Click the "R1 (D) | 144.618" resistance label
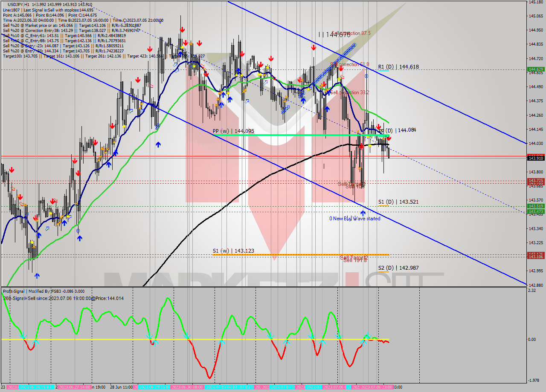Image resolution: width=546 pixels, height=392 pixels. coord(399,66)
